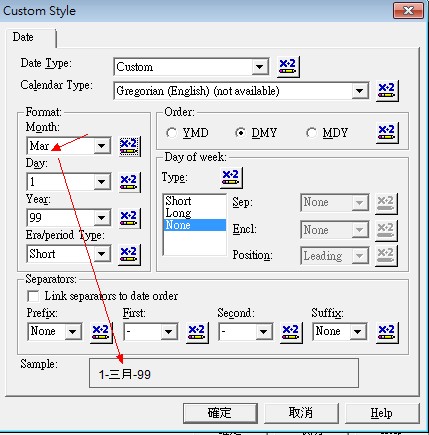Screen dimensions: 429x435
Task: Open the First separator dropdown
Action: (x=169, y=331)
